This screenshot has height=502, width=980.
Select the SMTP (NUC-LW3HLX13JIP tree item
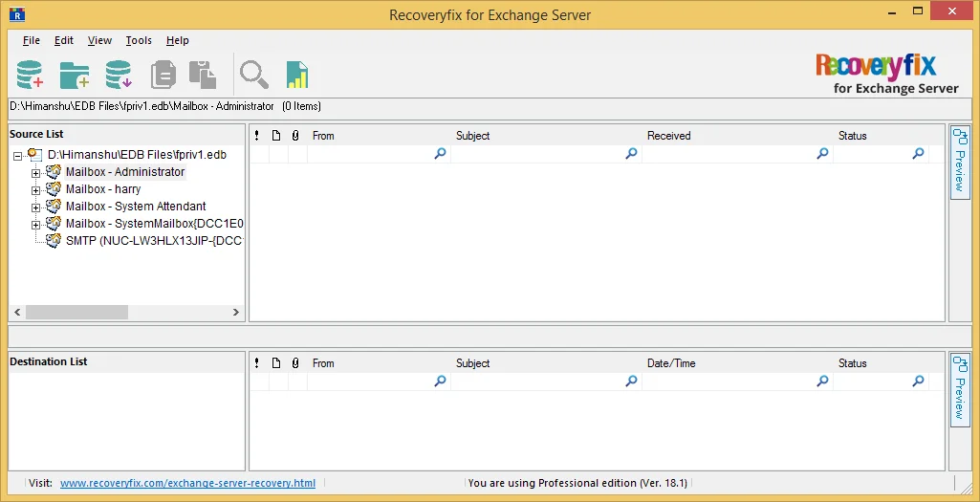(x=154, y=241)
